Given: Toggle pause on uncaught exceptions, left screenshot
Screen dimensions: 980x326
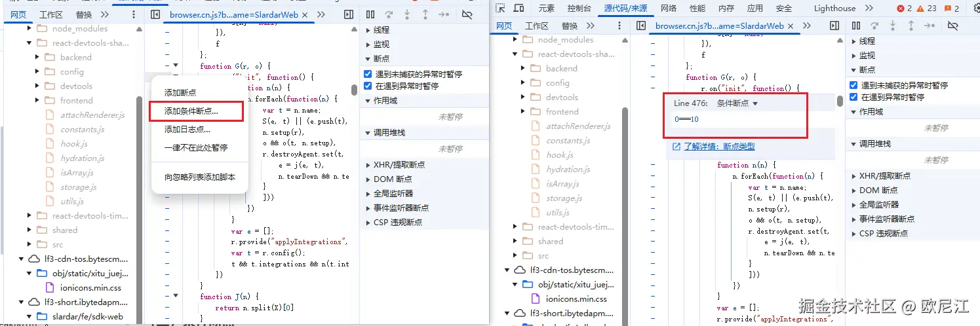Looking at the screenshot, I should [x=368, y=74].
